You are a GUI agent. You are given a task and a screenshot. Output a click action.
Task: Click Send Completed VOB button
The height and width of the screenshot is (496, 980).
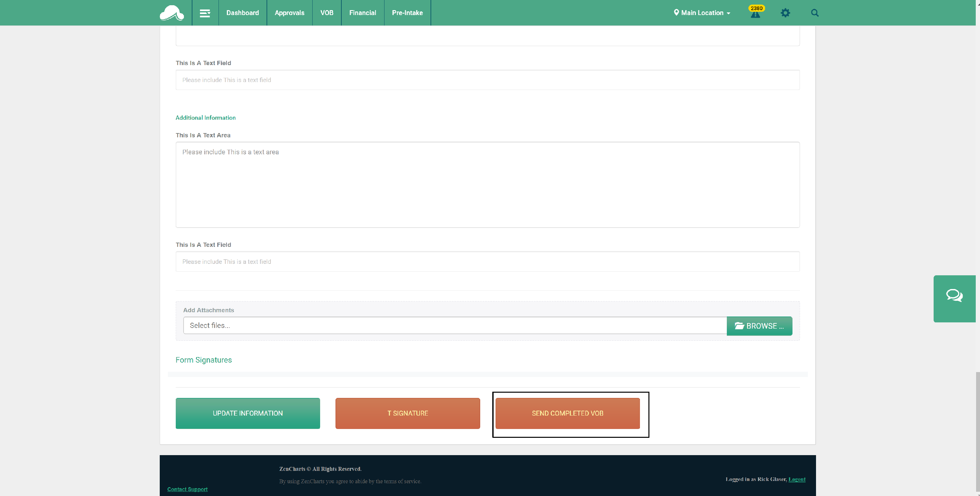click(567, 413)
